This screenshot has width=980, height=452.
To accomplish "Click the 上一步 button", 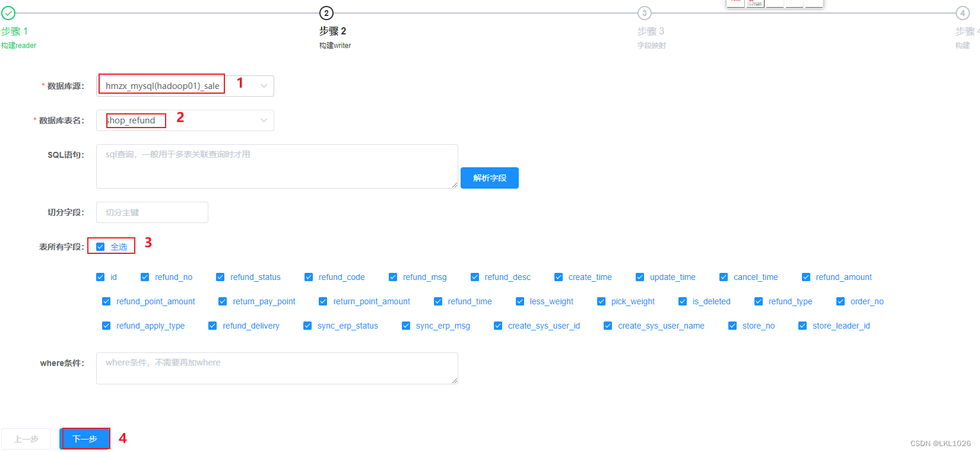I will (x=26, y=439).
